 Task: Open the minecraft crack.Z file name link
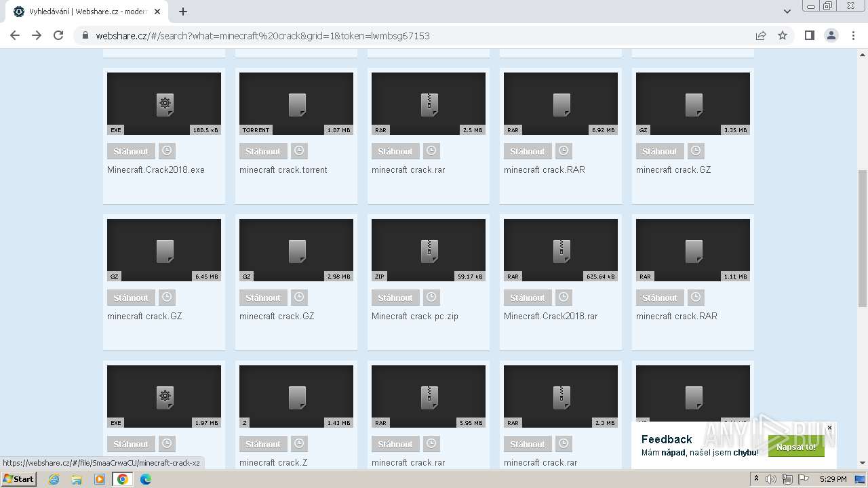[273, 462]
